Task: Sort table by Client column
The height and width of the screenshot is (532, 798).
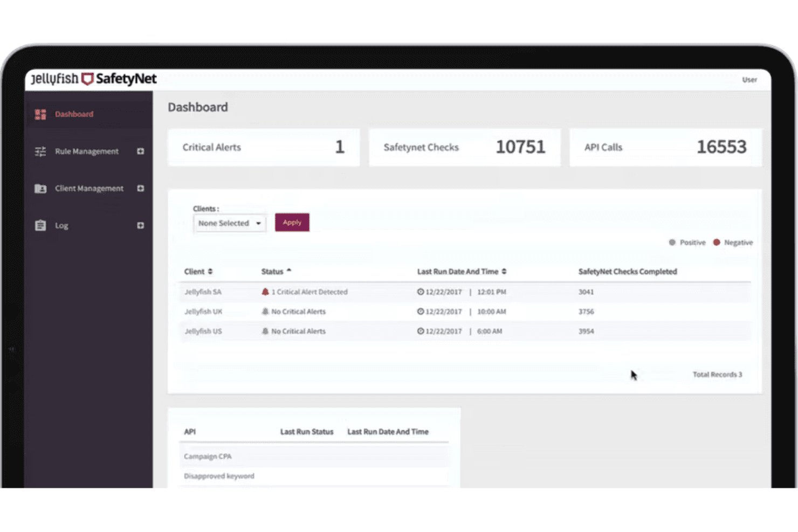Action: coord(198,272)
